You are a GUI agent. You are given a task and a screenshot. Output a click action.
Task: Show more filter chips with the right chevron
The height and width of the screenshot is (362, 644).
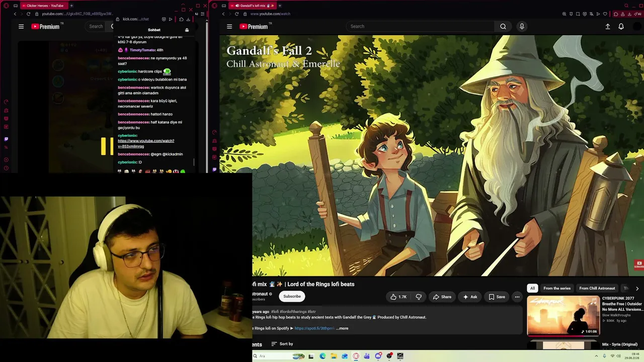pyautogui.click(x=637, y=289)
